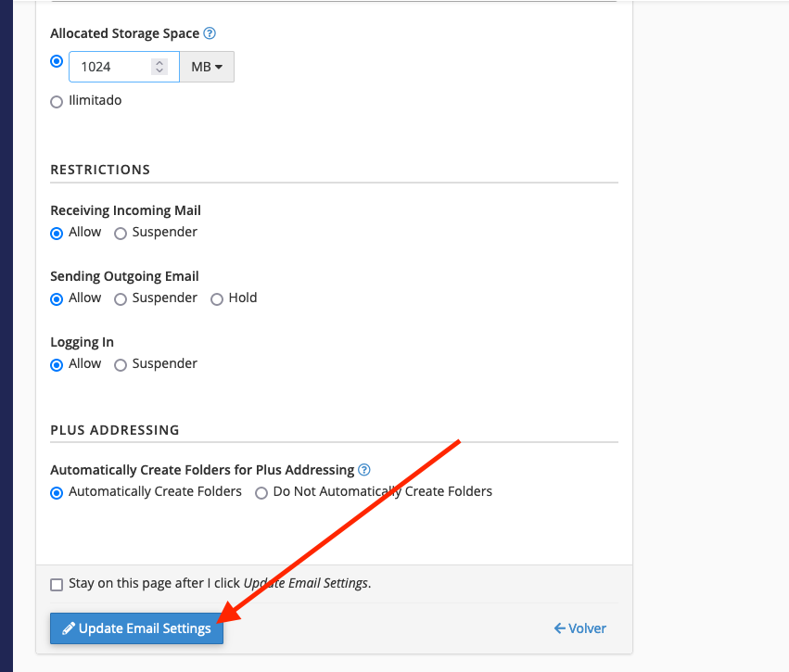The image size is (789, 672).
Task: Select the custom storage size radio button
Action: point(57,61)
